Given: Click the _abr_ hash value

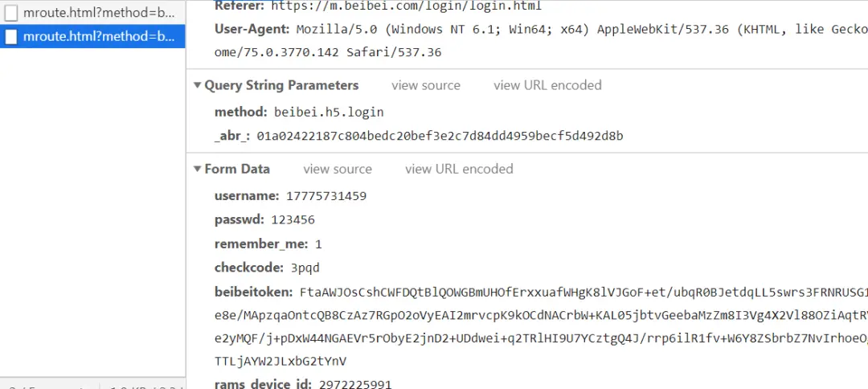Looking at the screenshot, I should [x=440, y=136].
